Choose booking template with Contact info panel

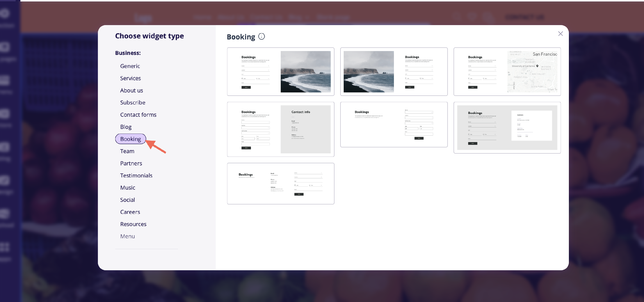pyautogui.click(x=281, y=129)
